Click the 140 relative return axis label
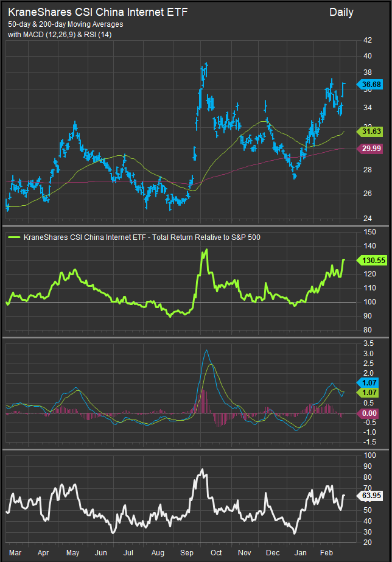The height and width of the screenshot is (562, 392). (370, 246)
